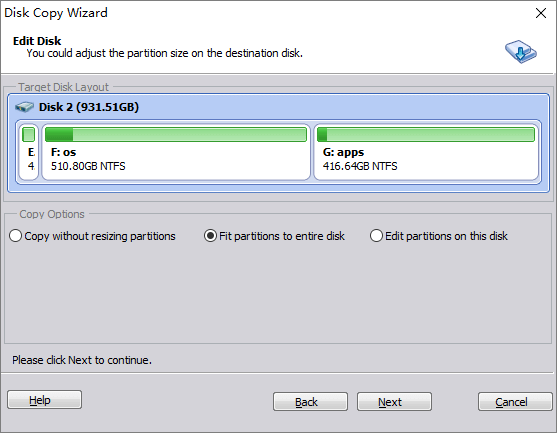
Task: Select the F: os partition block
Action: coord(176,152)
